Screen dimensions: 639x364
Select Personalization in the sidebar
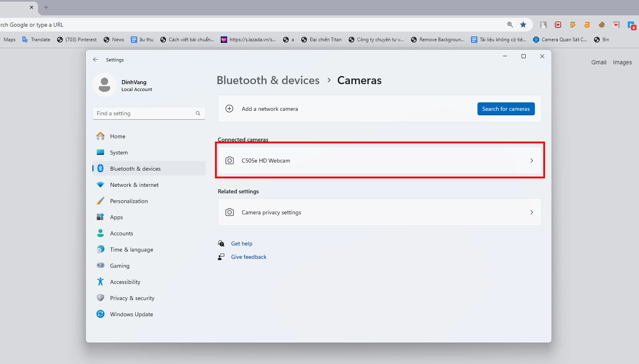pos(129,201)
